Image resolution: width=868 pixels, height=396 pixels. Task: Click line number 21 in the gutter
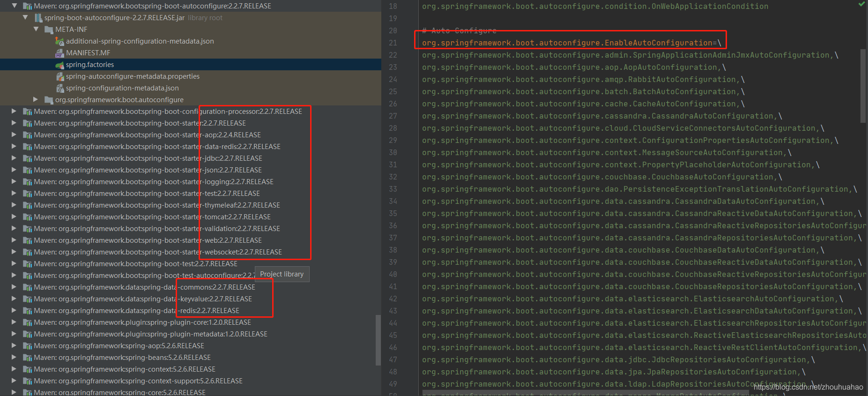click(393, 43)
